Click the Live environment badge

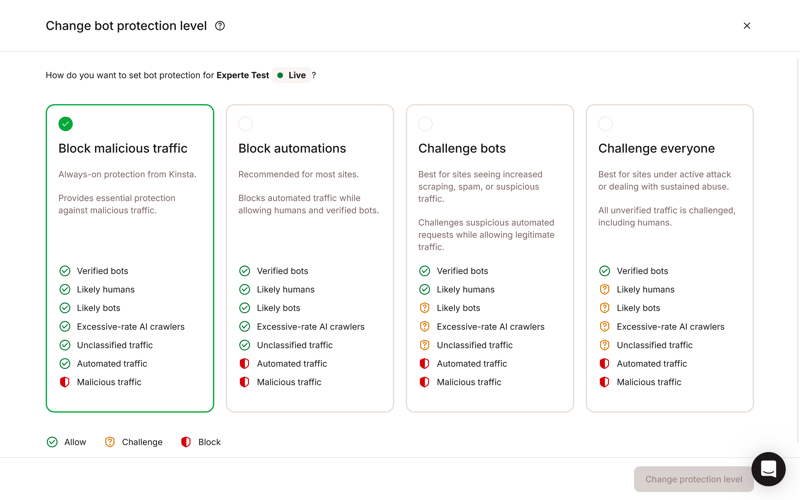coord(291,75)
